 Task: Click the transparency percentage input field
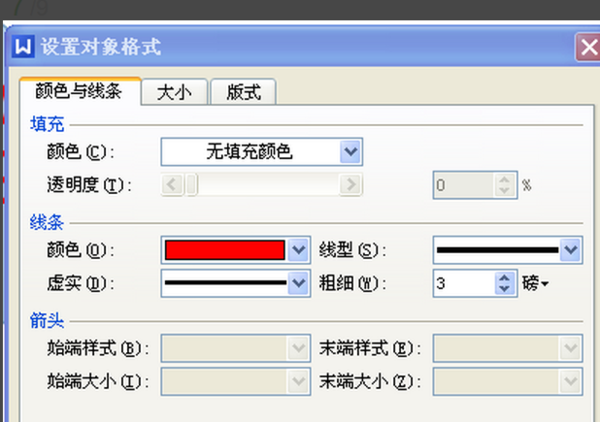pyautogui.click(x=464, y=185)
